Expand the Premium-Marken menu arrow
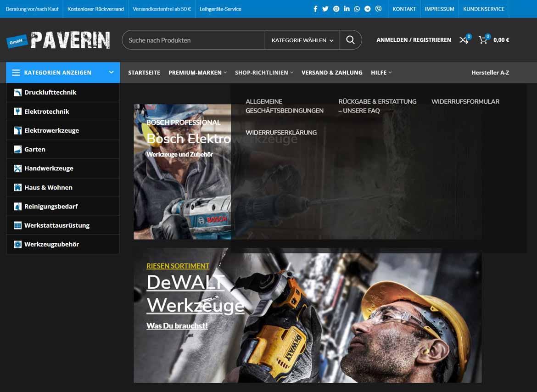The height and width of the screenshot is (392, 537). [225, 73]
